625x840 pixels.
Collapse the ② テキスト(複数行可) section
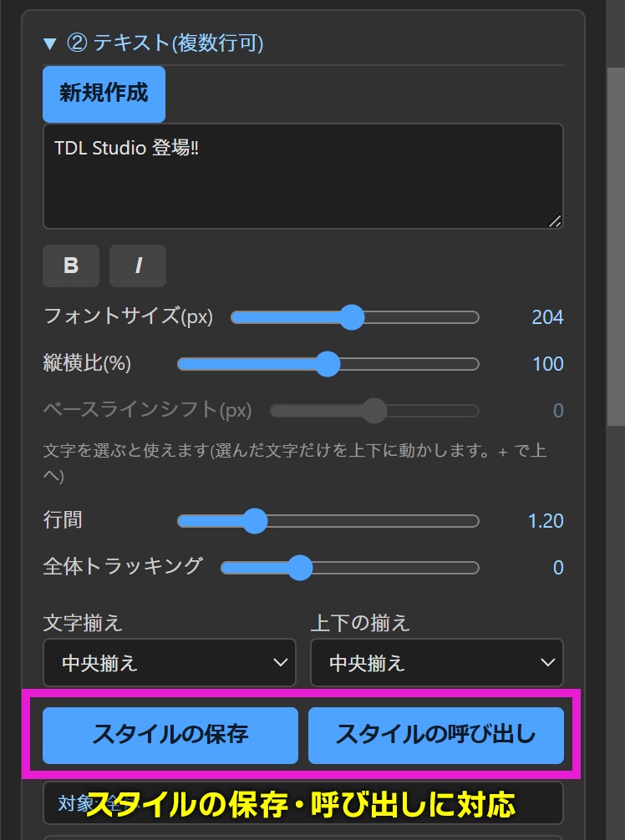tap(153, 43)
